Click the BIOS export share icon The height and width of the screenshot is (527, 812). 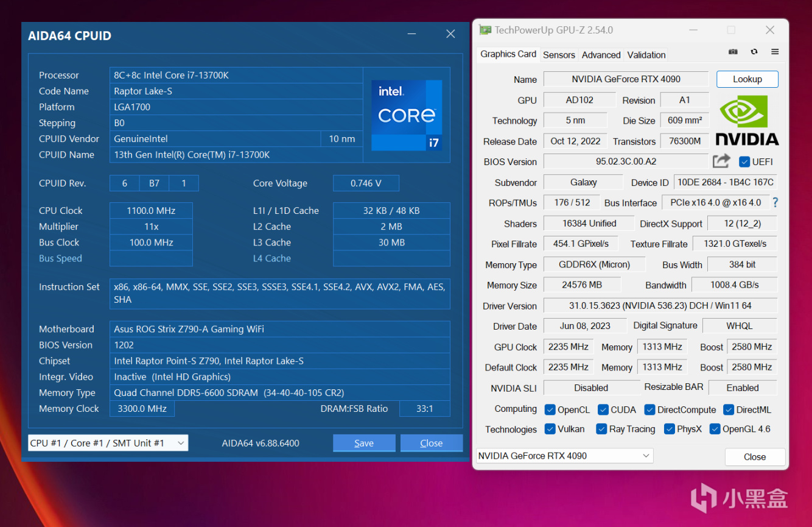[x=721, y=161]
